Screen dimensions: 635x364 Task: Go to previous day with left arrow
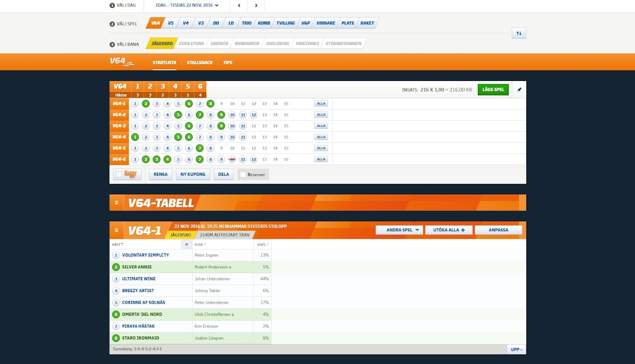[239, 6]
